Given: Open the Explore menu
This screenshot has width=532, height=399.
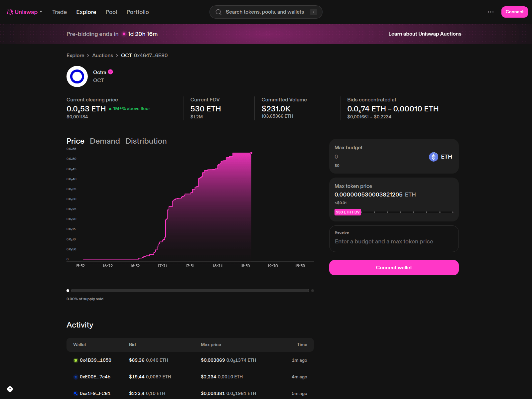Looking at the screenshot, I should click(x=86, y=12).
